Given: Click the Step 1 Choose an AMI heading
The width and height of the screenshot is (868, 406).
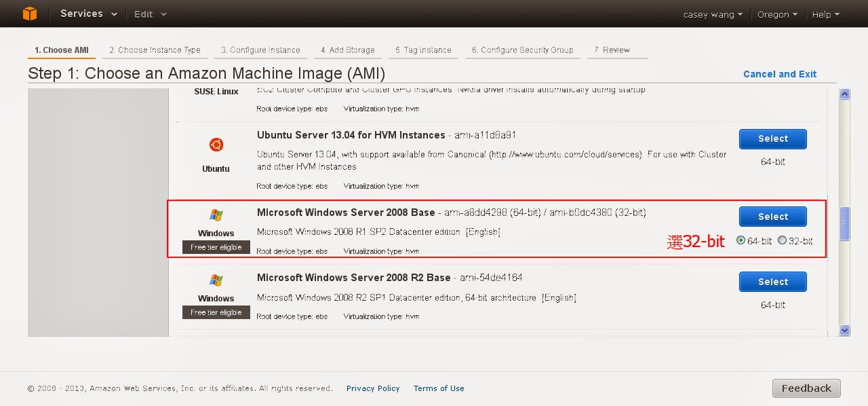Looking at the screenshot, I should tap(206, 73).
